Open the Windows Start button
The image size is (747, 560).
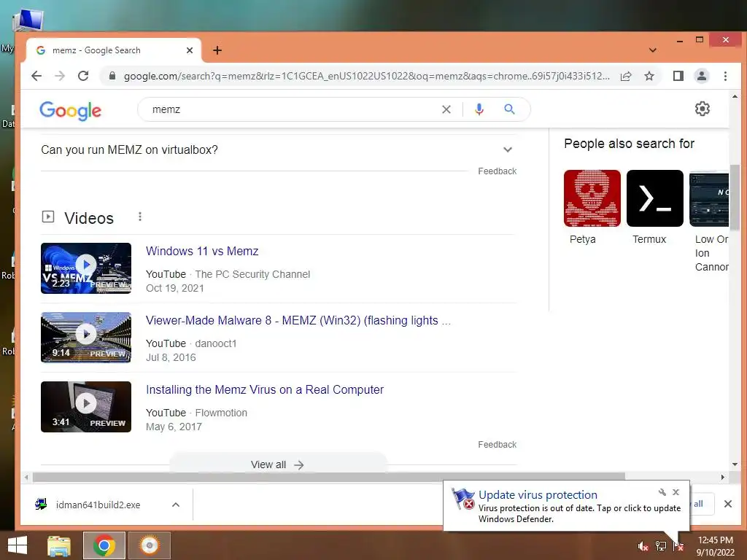pos(18,545)
